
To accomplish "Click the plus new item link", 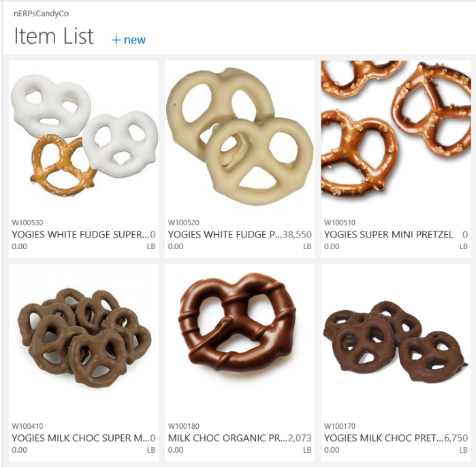I will pos(129,39).
